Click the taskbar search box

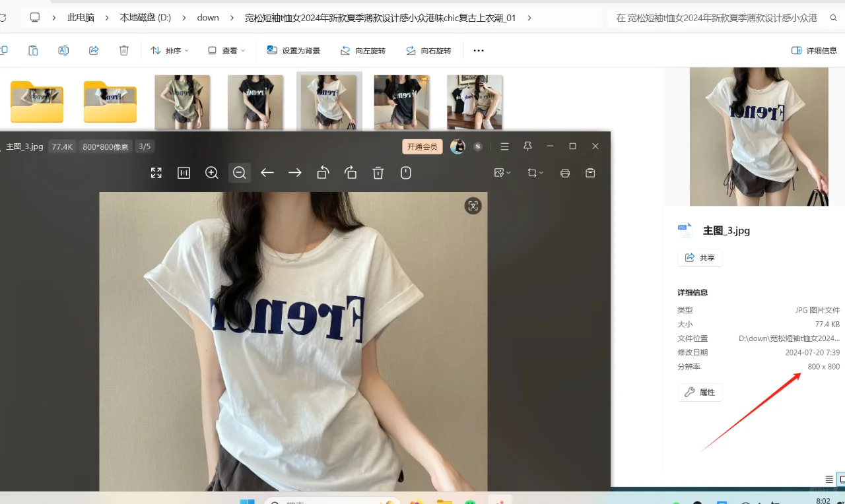[x=330, y=500]
